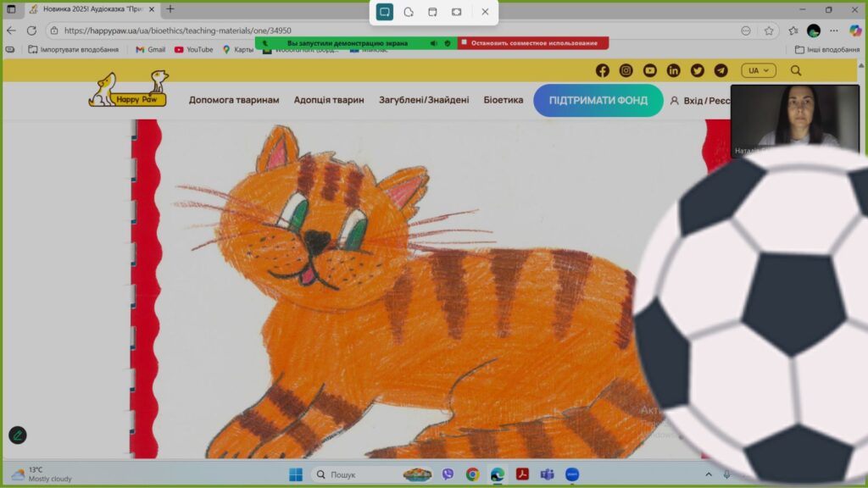
Task: Select fullscreen snip mode in snipping toolbar
Action: (457, 12)
